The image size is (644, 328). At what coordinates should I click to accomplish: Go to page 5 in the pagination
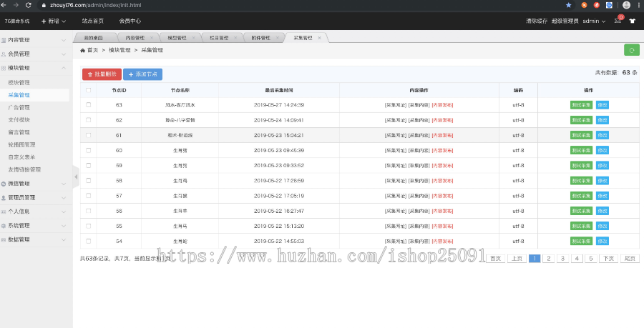point(591,258)
